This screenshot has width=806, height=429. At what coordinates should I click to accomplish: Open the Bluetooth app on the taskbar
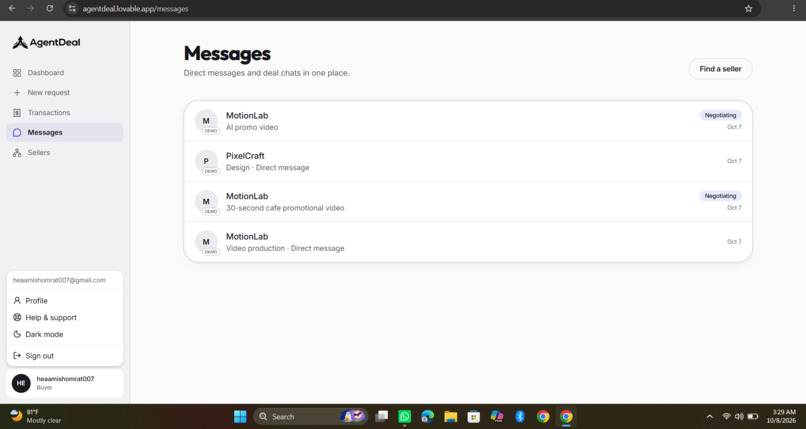pyautogui.click(x=520, y=416)
